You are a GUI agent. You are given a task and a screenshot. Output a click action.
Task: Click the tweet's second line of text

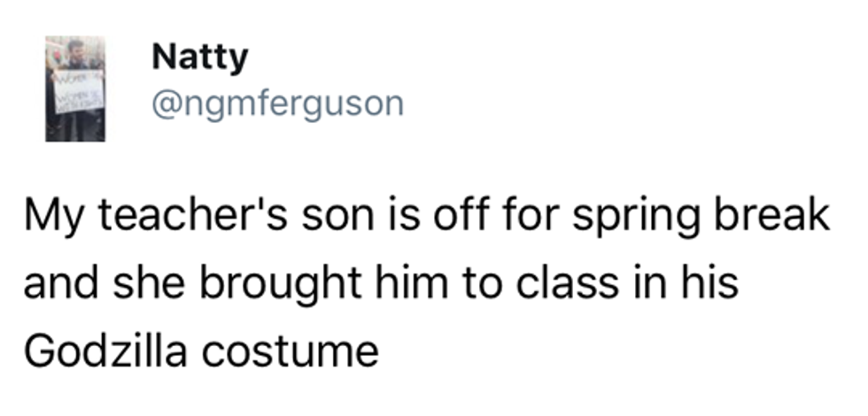click(381, 286)
